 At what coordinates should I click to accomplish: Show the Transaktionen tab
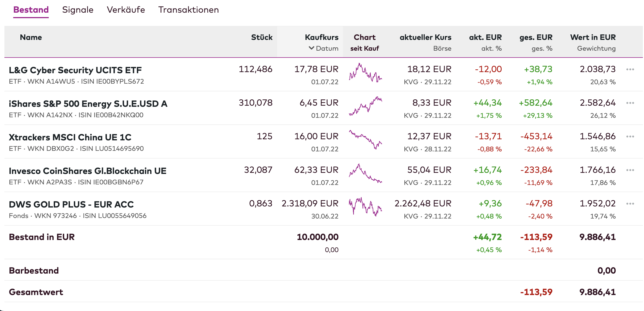[188, 10]
